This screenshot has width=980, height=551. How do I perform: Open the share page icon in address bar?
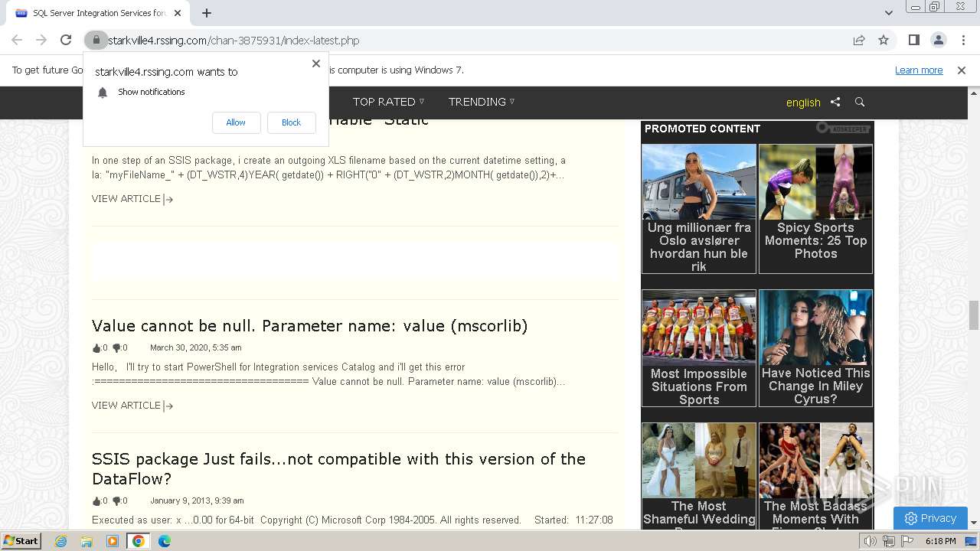click(x=859, y=40)
